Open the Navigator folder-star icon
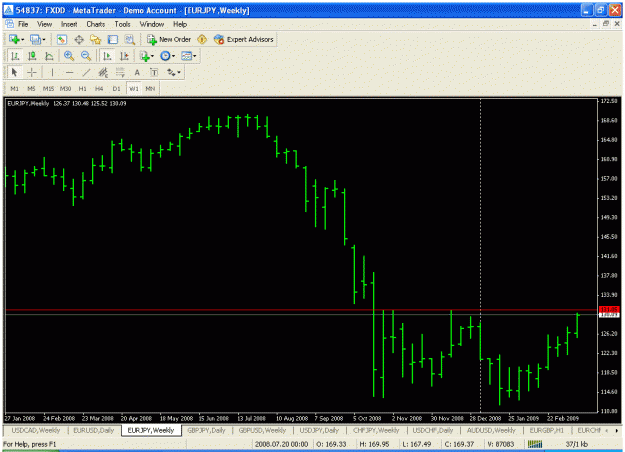The height and width of the screenshot is (452, 625). [96, 39]
